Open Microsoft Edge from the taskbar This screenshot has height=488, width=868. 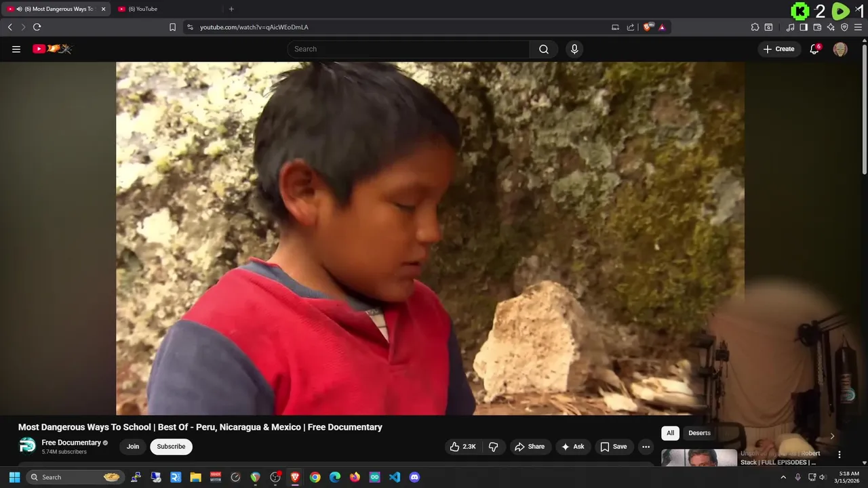click(335, 477)
